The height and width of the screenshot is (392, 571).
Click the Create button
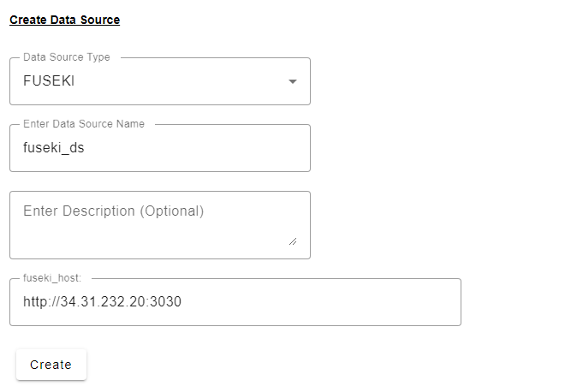(x=51, y=365)
